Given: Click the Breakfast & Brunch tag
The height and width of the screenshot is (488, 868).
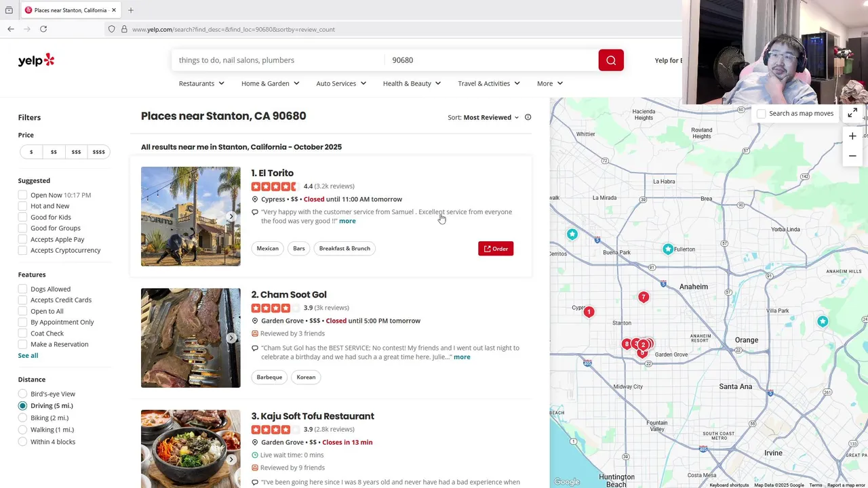Looking at the screenshot, I should (344, 249).
